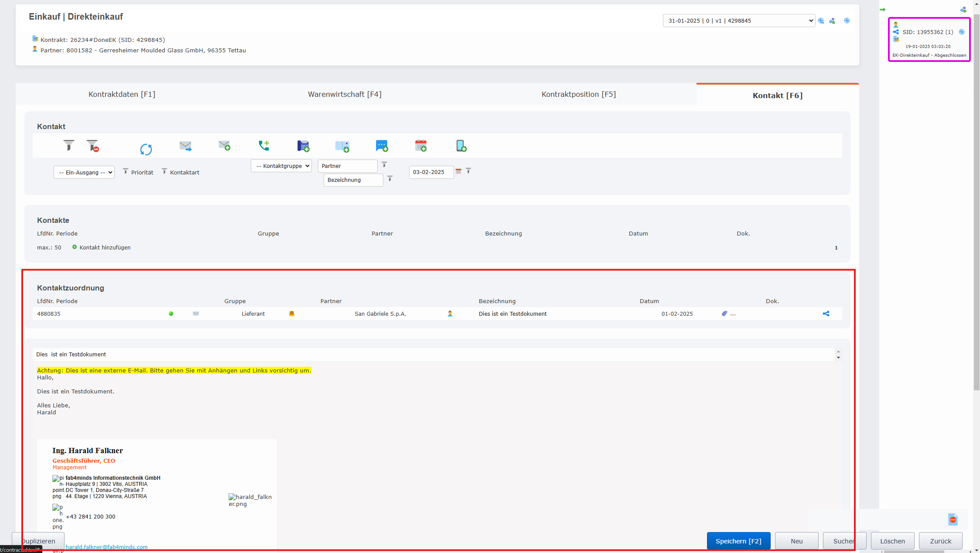Add a new phone call contact
This screenshot has height=553, width=980.
264,146
